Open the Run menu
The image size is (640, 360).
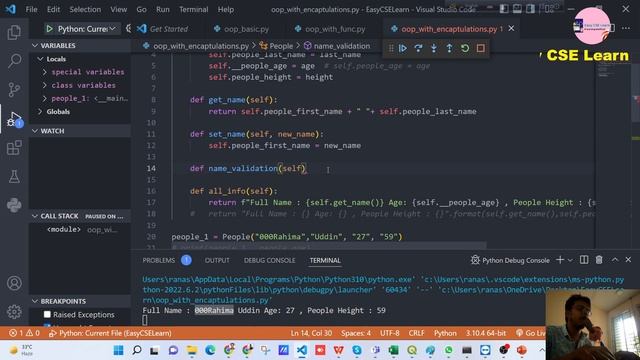click(162, 9)
